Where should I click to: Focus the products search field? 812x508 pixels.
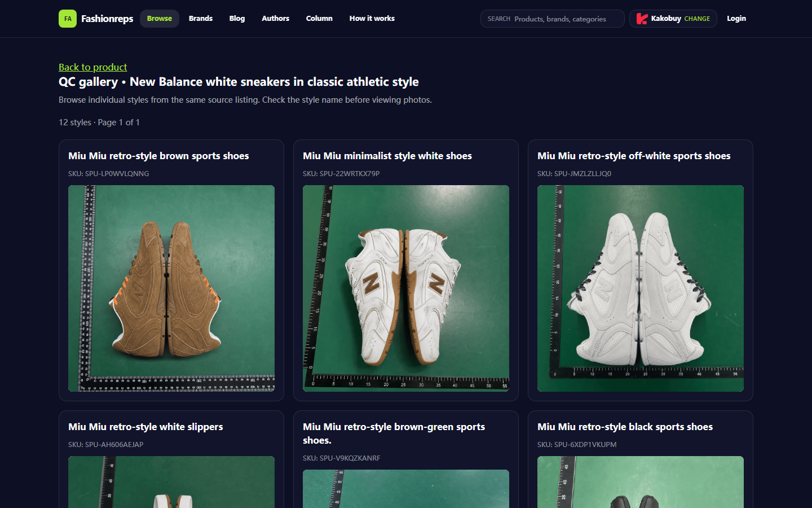(x=553, y=19)
